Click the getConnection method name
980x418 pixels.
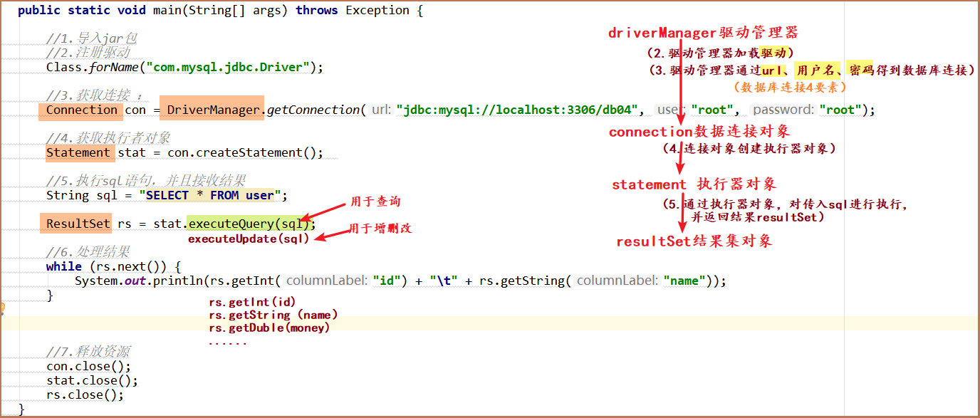click(x=313, y=110)
